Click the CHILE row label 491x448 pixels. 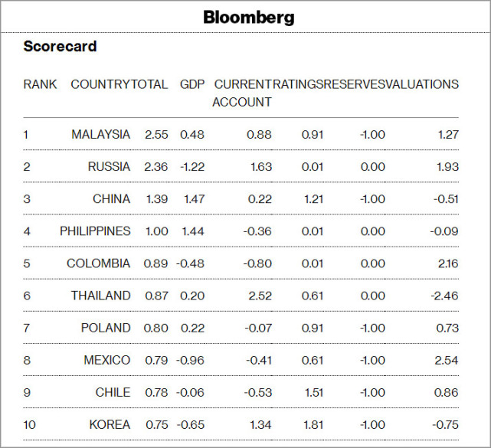pyautogui.click(x=113, y=392)
